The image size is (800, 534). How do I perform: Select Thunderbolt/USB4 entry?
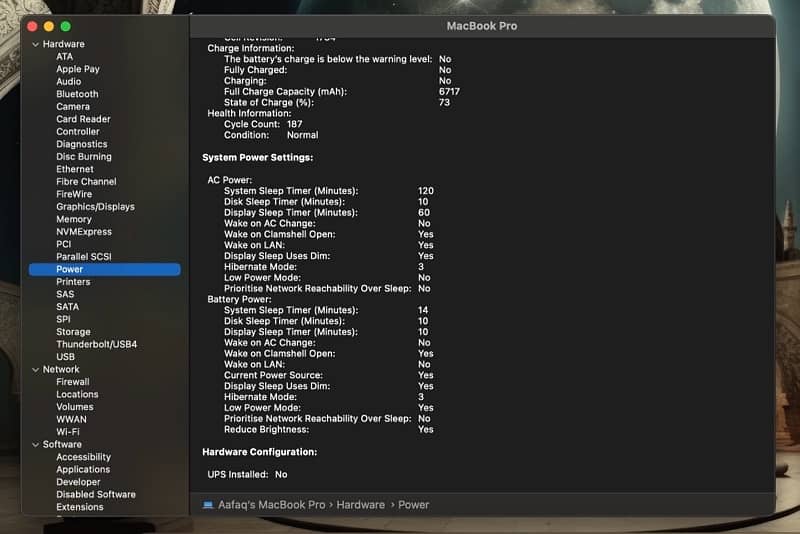(x=96, y=344)
